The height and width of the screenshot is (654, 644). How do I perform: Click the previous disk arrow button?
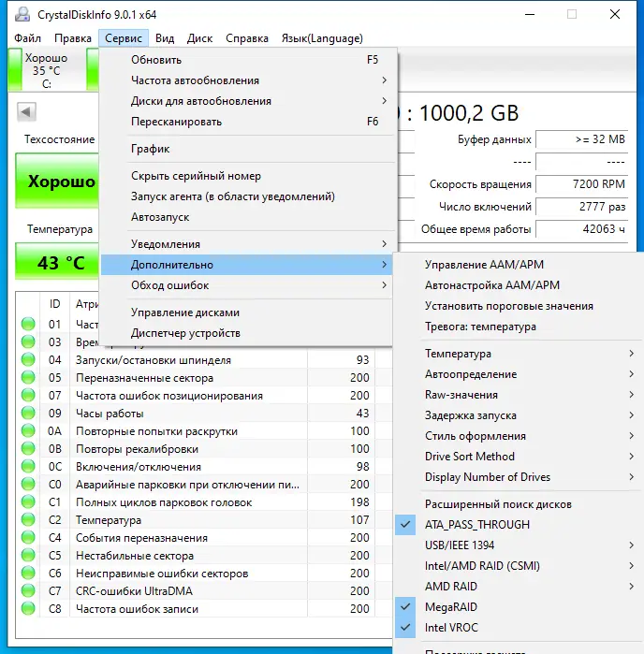(x=26, y=111)
